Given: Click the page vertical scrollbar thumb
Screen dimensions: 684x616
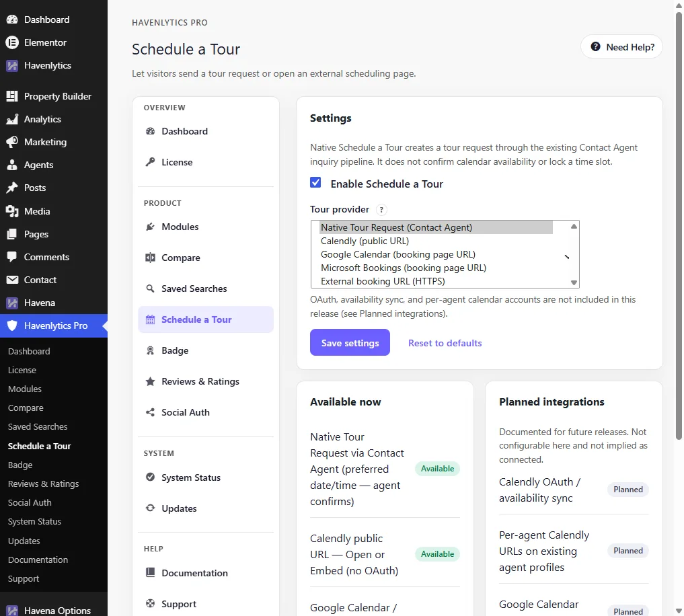Looking at the screenshot, I should 679,225.
